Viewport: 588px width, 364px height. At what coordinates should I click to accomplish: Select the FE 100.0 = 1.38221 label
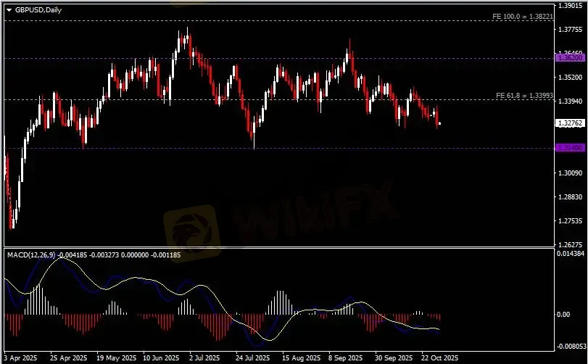pos(522,17)
